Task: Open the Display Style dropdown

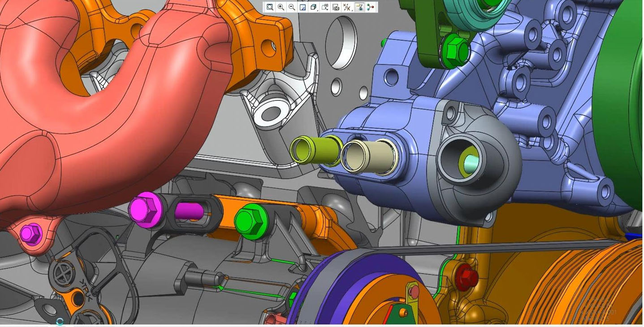Action: pyautogui.click(x=314, y=7)
